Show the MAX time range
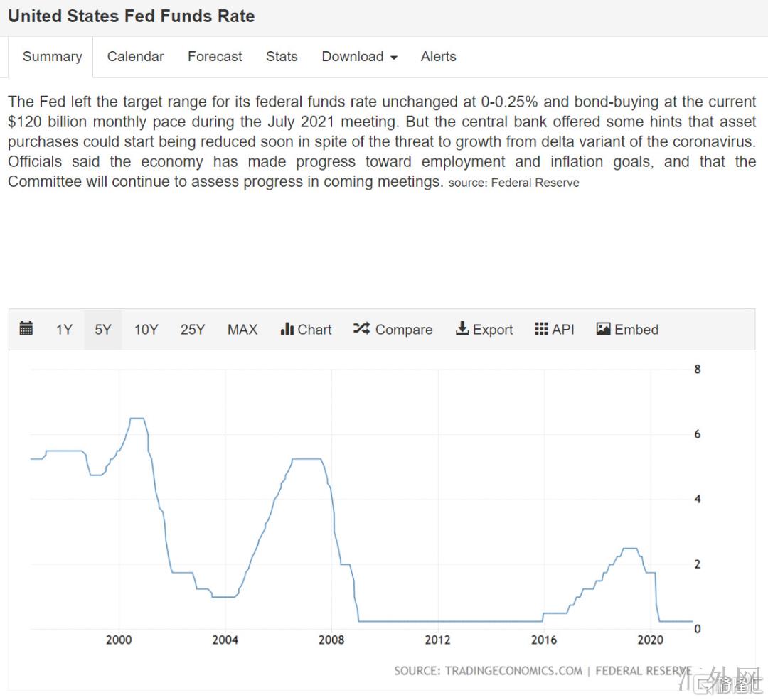Image resolution: width=768 pixels, height=700 pixels. (x=242, y=330)
